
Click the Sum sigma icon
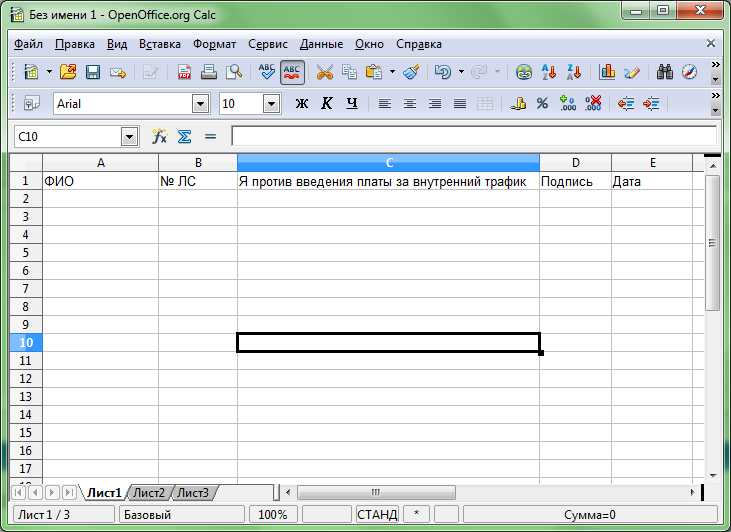point(184,136)
